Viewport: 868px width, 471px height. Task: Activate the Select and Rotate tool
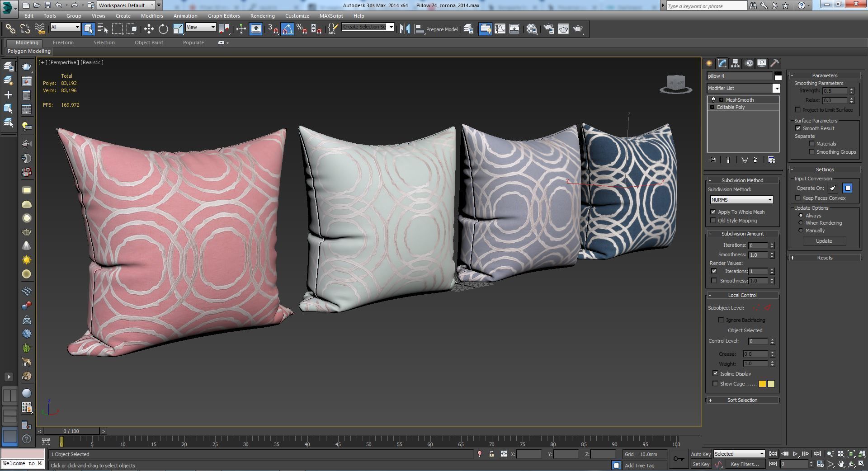(x=163, y=29)
